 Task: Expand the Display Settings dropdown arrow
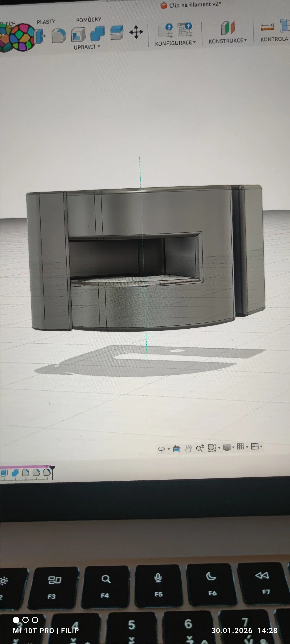coord(233,447)
